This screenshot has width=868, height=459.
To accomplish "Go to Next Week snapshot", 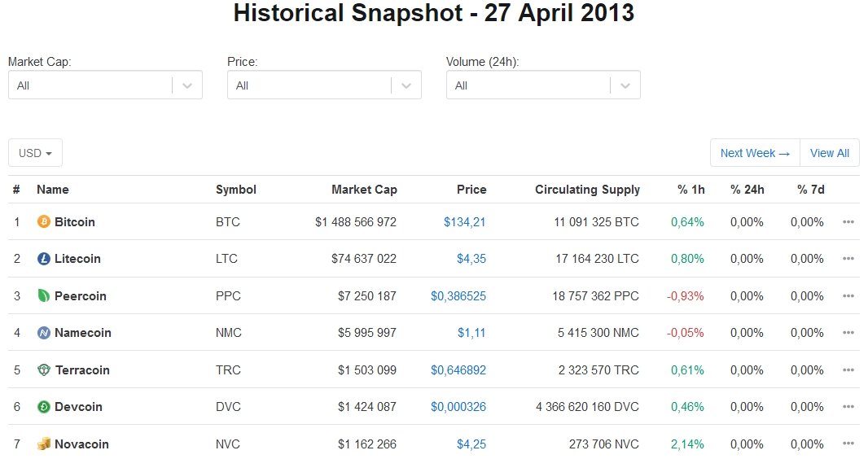I will 755,153.
